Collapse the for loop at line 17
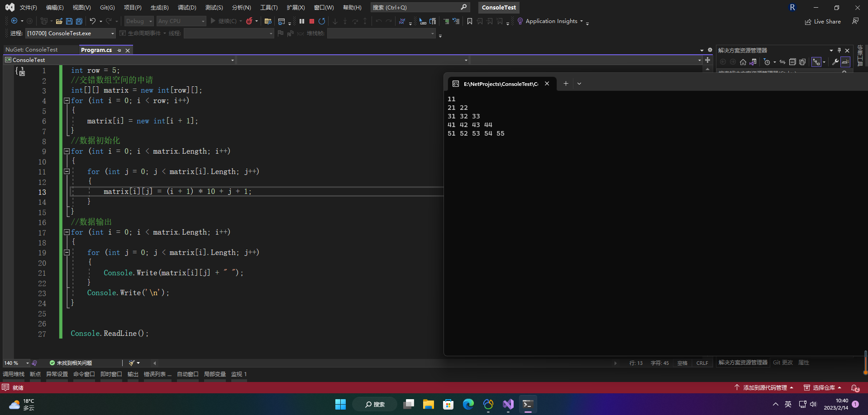 (67, 232)
